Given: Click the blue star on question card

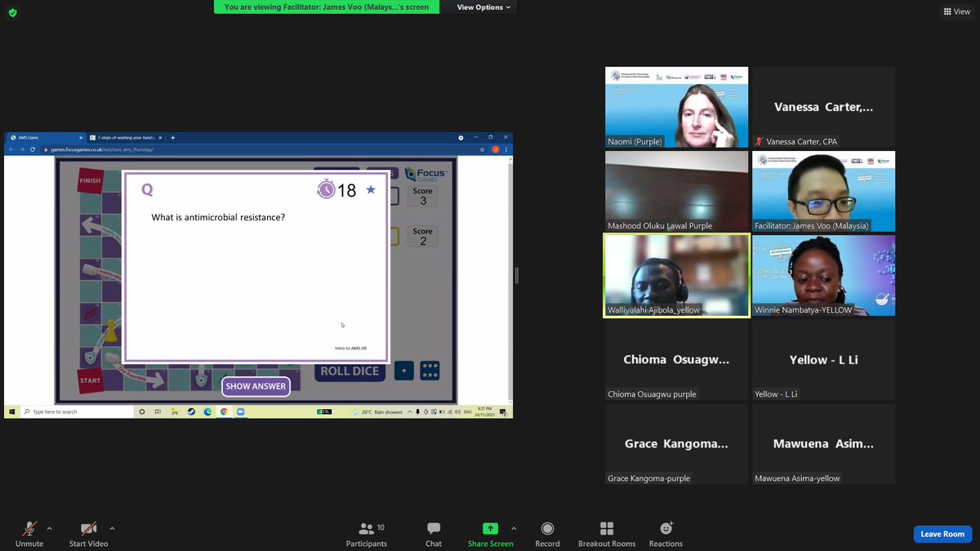Looking at the screenshot, I should point(371,189).
